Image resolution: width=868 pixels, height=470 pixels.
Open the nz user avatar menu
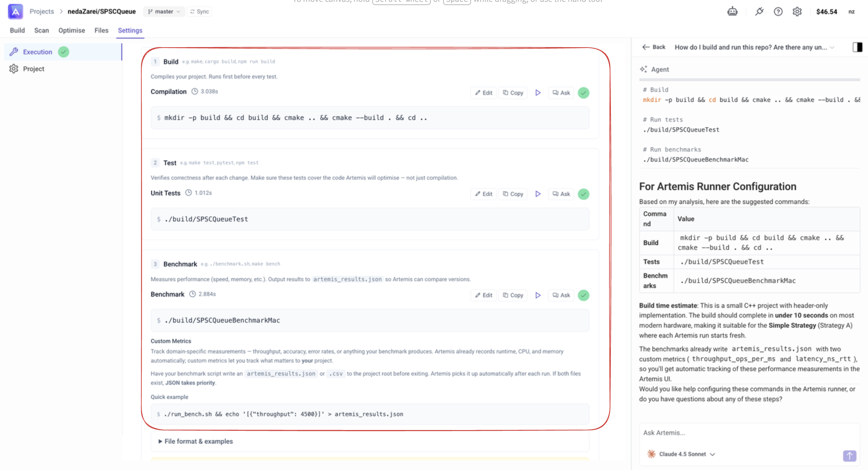[851, 12]
